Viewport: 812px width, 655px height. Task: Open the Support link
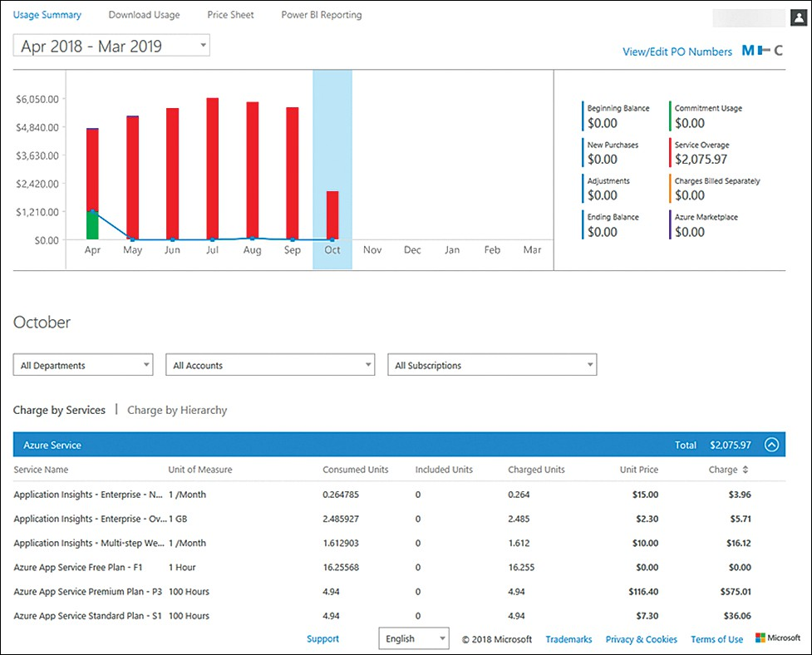[322, 639]
